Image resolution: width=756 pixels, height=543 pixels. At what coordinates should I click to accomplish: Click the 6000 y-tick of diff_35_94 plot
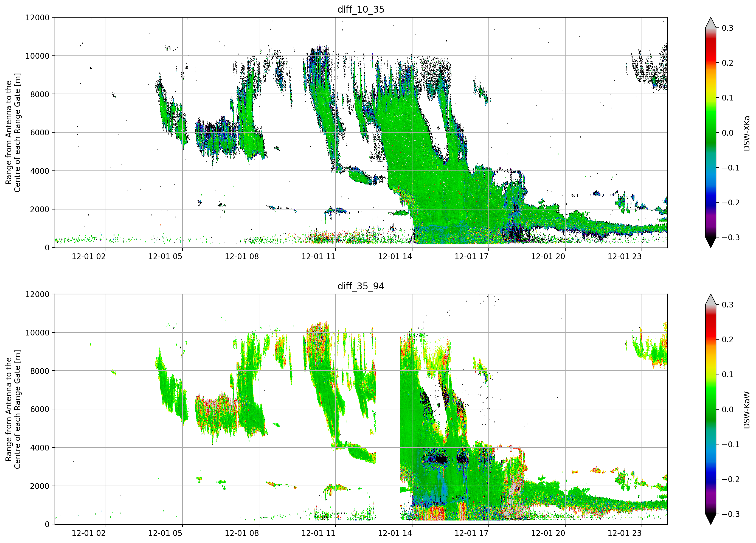pyautogui.click(x=40, y=410)
